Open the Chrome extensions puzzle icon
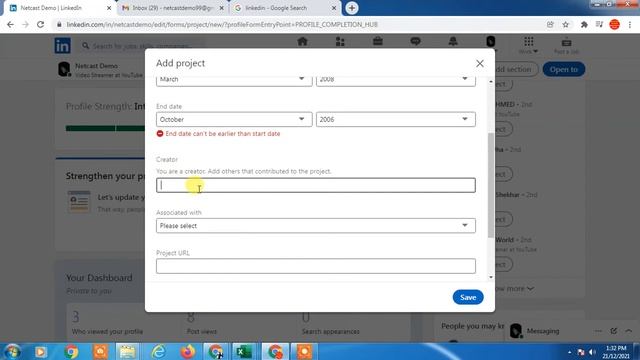Viewport: 640px width, 360px height. [x=584, y=24]
